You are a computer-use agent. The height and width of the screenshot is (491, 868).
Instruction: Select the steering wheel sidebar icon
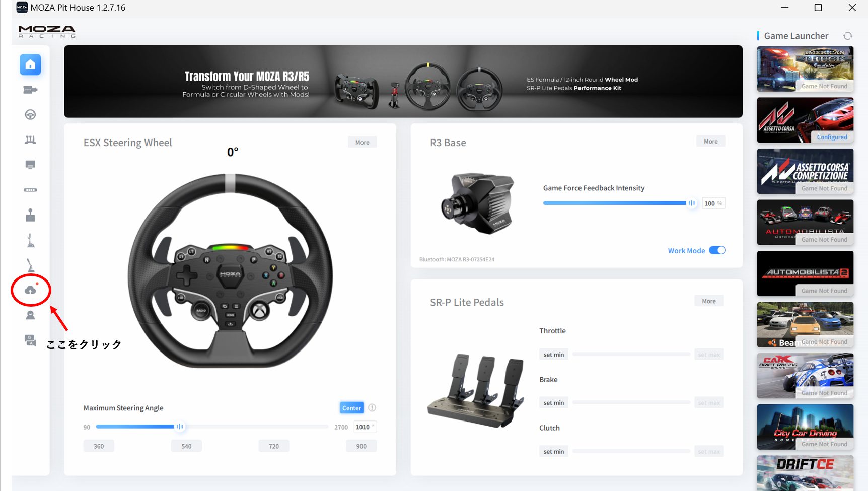coord(30,115)
